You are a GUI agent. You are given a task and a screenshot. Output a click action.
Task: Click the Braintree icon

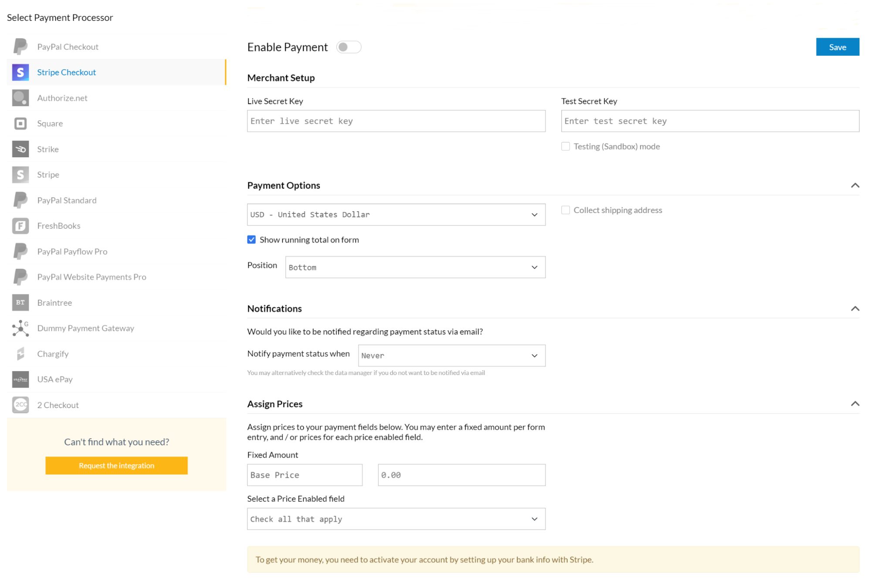[20, 303]
